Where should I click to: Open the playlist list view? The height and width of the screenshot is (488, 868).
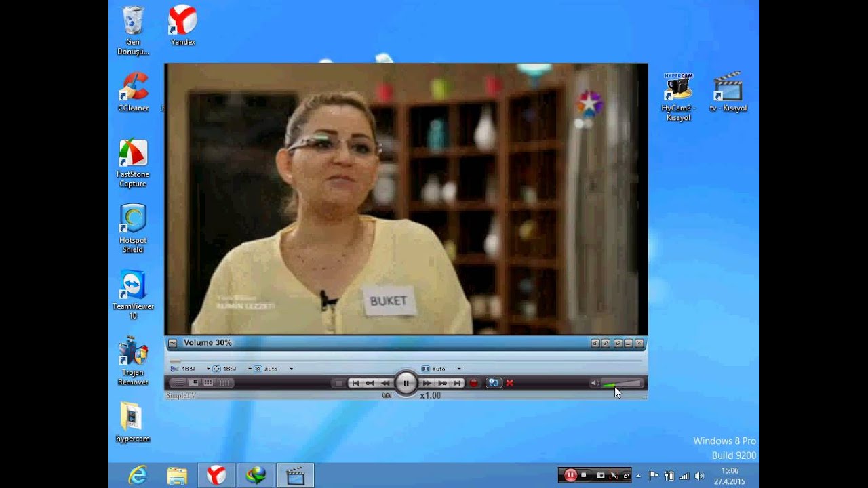pos(180,383)
